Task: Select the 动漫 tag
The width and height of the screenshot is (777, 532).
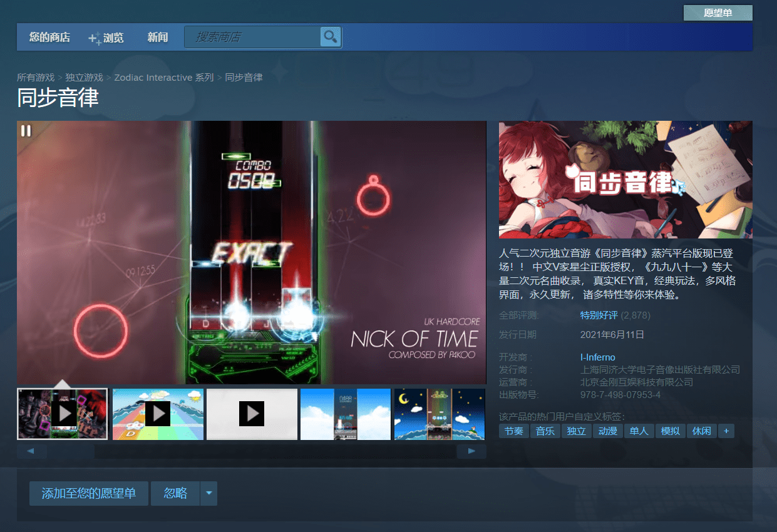Action: (x=608, y=431)
